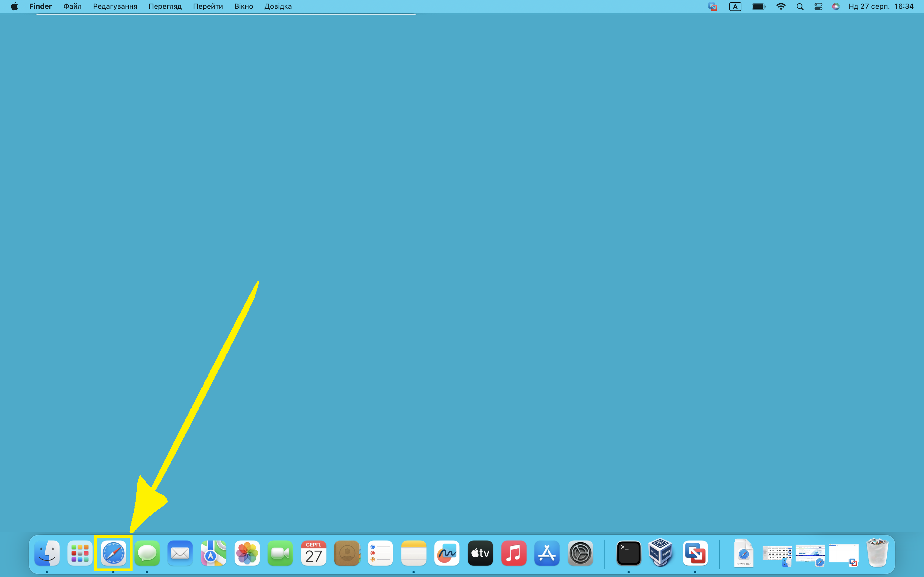
Task: Open the VirtualBox app icon
Action: pyautogui.click(x=661, y=552)
